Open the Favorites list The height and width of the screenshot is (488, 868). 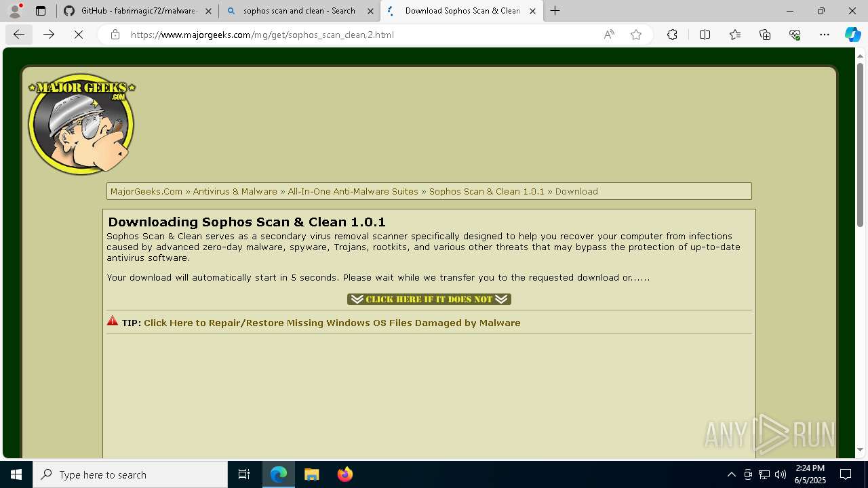pyautogui.click(x=735, y=35)
